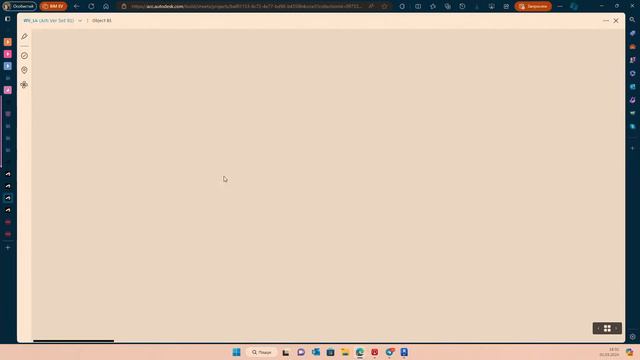
Task: Open the issues checkmark tool
Action: [24, 56]
